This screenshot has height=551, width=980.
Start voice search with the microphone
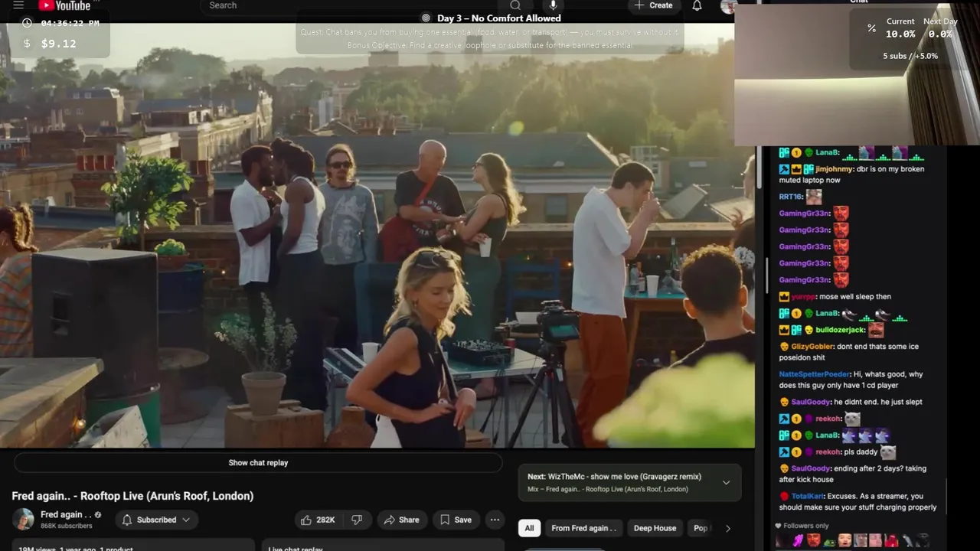[553, 5]
